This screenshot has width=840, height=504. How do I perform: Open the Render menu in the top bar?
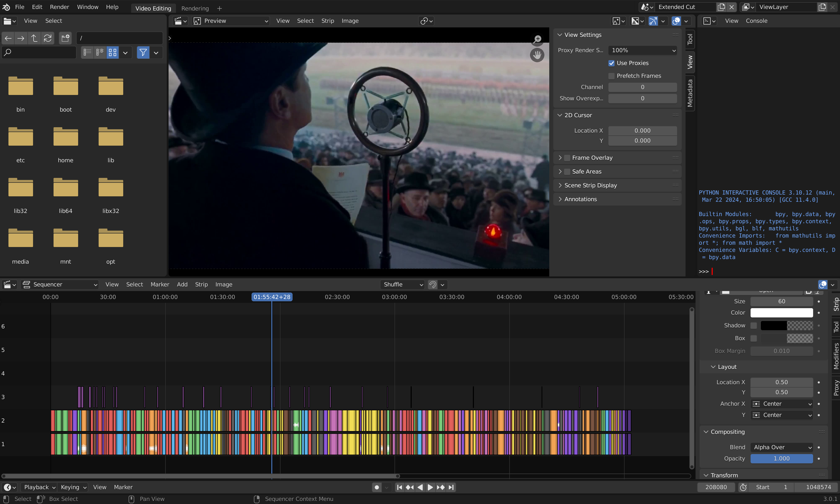click(x=59, y=7)
